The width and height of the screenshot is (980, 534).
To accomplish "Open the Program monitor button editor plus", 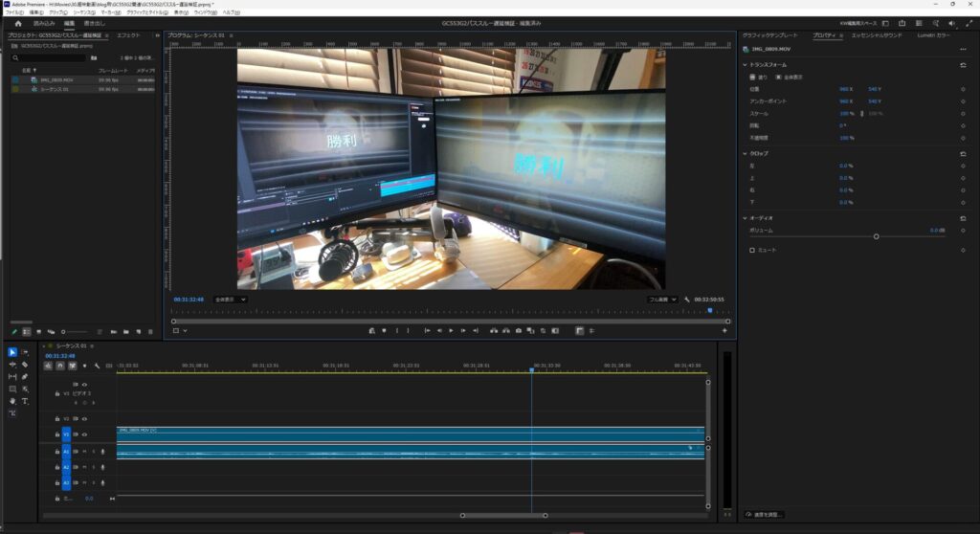I will click(x=724, y=330).
